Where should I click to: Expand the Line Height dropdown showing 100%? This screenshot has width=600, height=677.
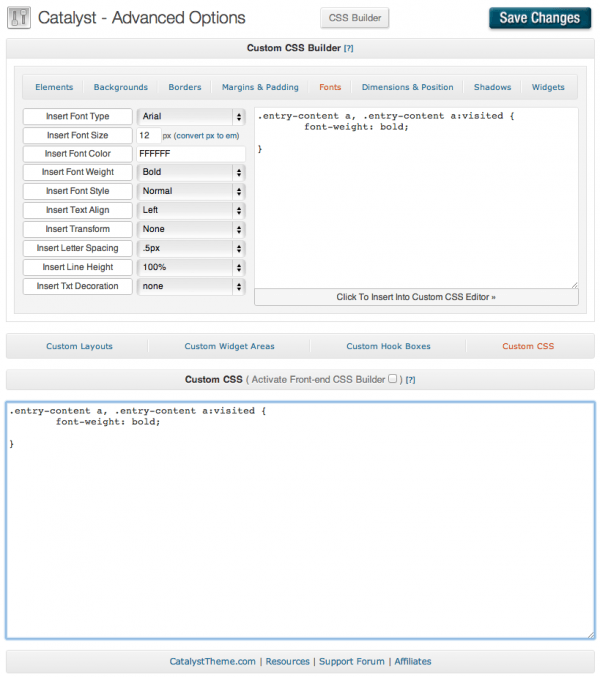pyautogui.click(x=191, y=267)
